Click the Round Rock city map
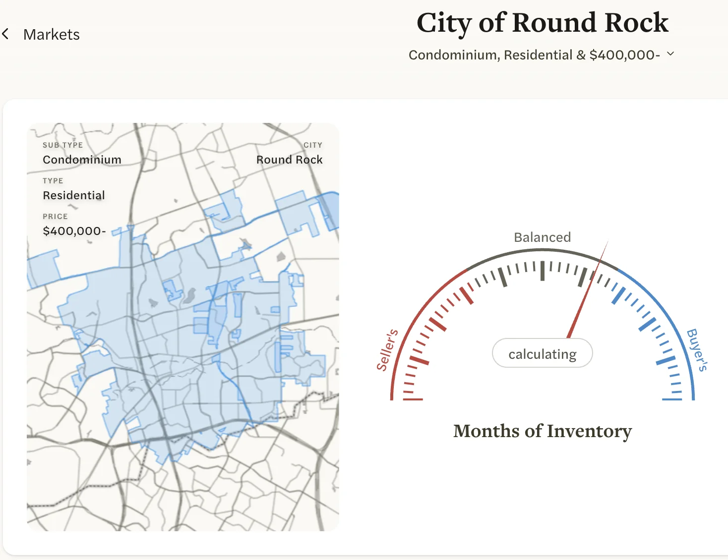728x560 pixels. point(183,327)
